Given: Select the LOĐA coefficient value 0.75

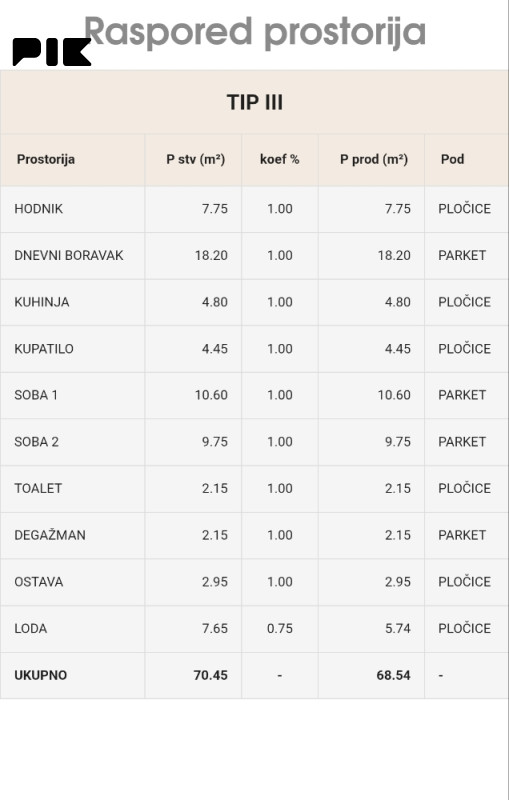Looking at the screenshot, I should pyautogui.click(x=280, y=629).
